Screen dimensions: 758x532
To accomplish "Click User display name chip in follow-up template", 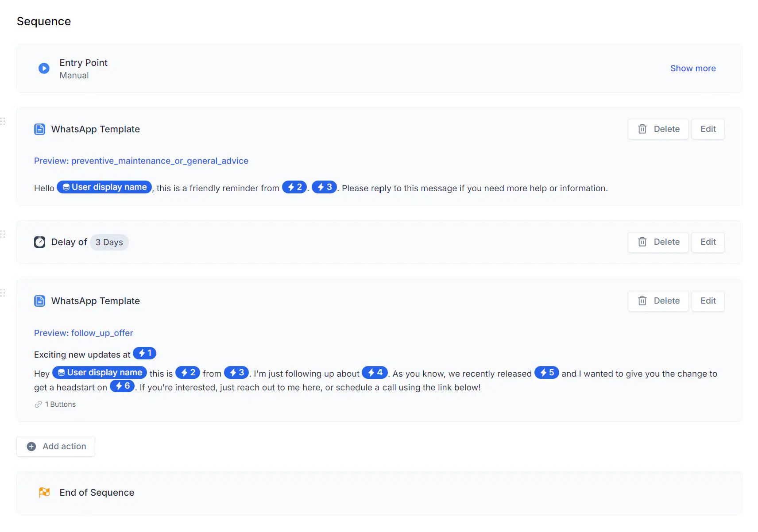I will pyautogui.click(x=100, y=373).
